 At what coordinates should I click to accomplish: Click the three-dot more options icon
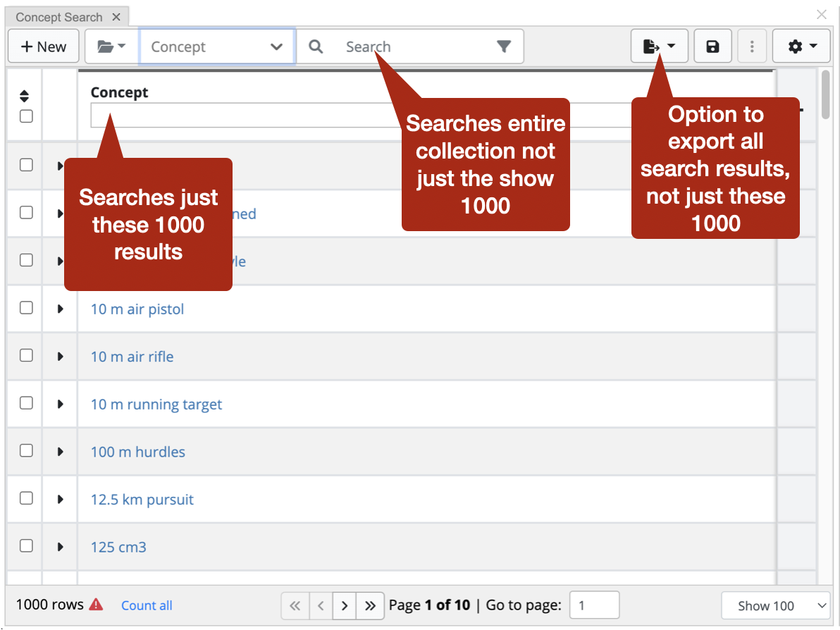pos(752,47)
